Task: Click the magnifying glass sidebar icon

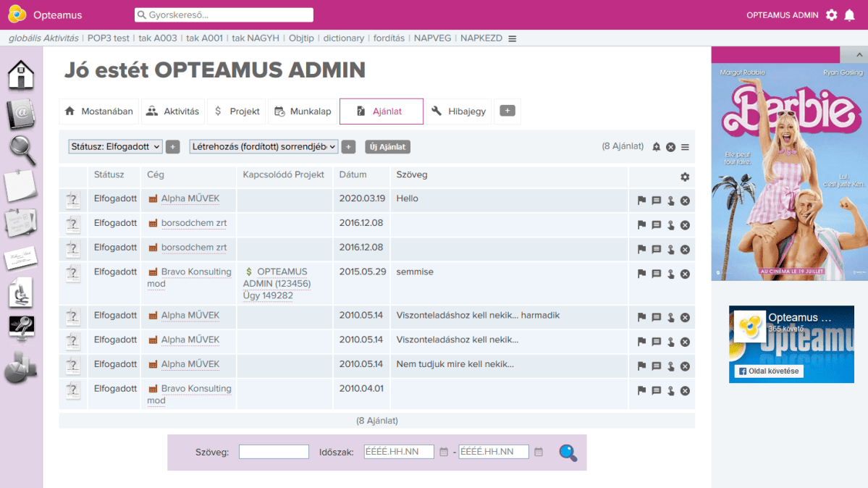Action: (x=22, y=150)
